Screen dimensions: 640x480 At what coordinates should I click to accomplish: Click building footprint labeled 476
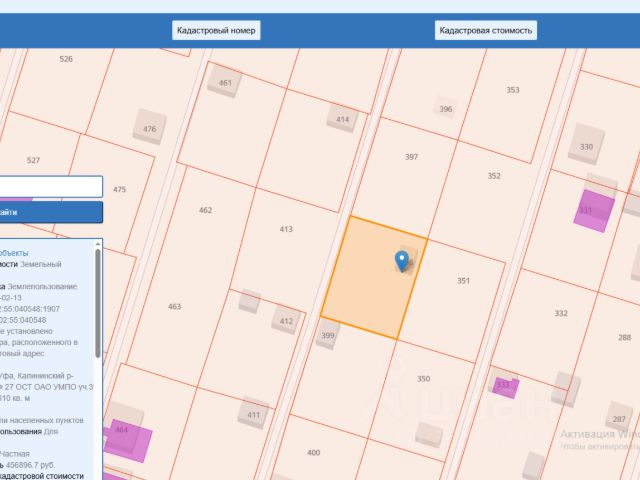pos(149,127)
